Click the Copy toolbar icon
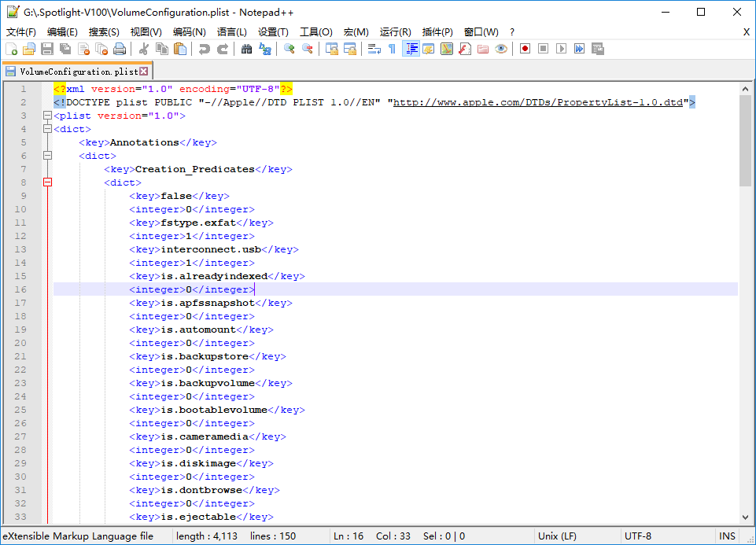This screenshot has width=756, height=545. click(162, 49)
